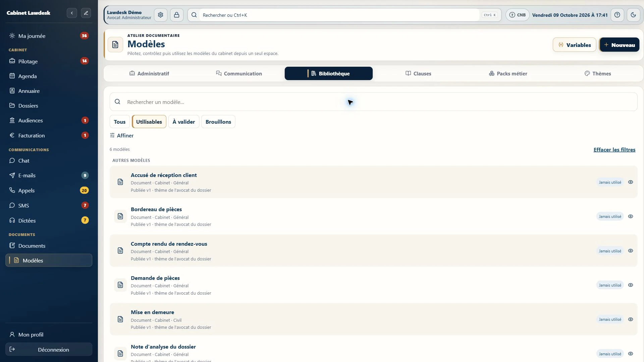Preview Mise en demeure with eye icon

[x=631, y=319]
